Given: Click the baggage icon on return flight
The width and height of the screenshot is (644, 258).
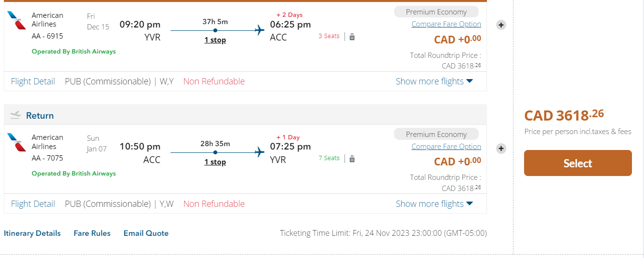Looking at the screenshot, I should 352,159.
